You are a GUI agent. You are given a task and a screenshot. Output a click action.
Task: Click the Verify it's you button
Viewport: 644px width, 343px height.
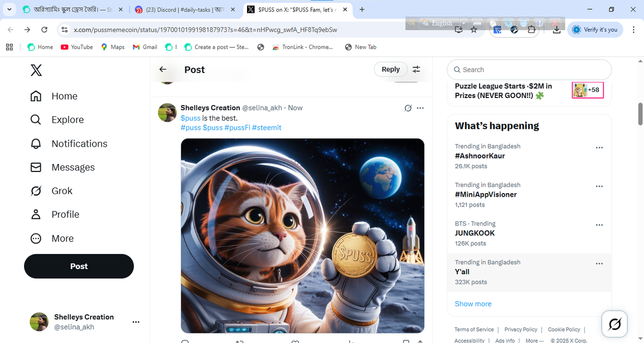[x=595, y=30]
